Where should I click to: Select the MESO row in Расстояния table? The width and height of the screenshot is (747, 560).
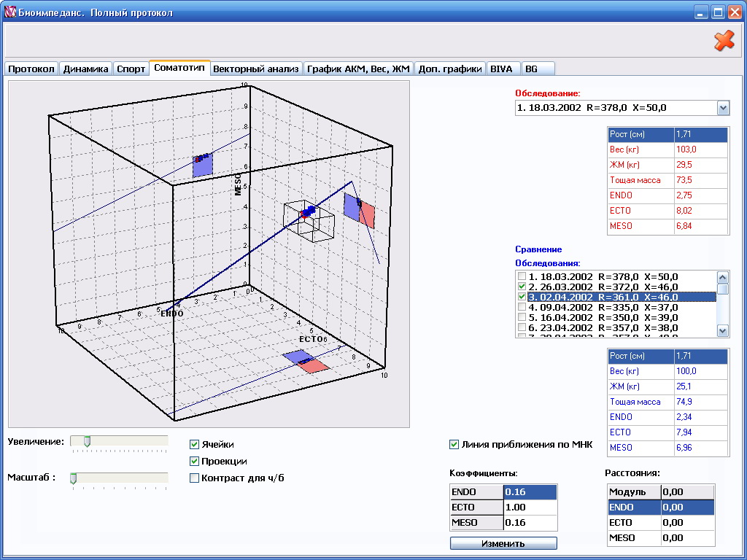click(661, 537)
